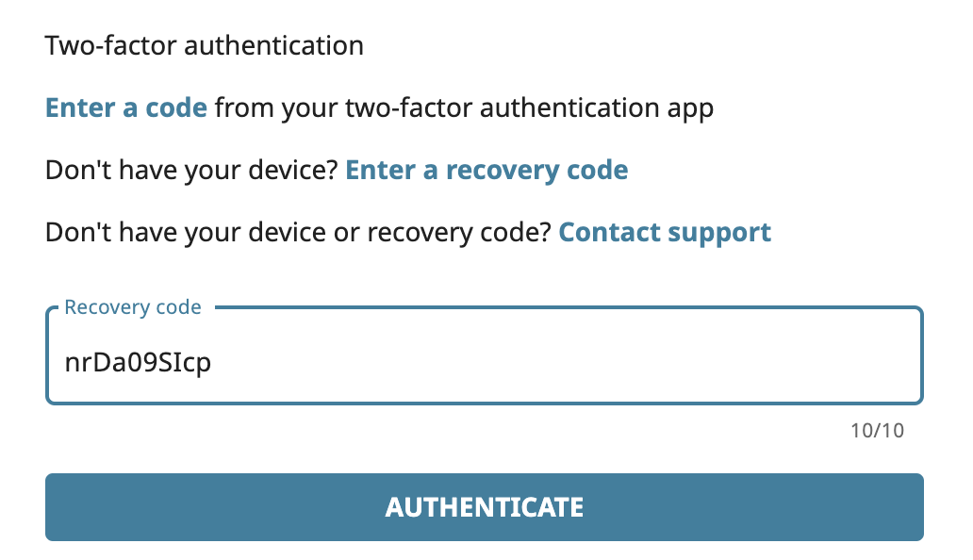
Task: Get help by contacting support
Action: click(665, 232)
